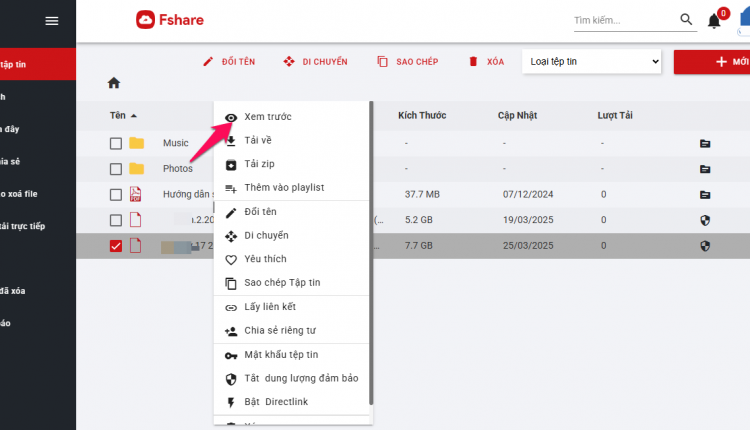Sort by the Tên column arrow
This screenshot has height=430, width=750.
pos(134,116)
